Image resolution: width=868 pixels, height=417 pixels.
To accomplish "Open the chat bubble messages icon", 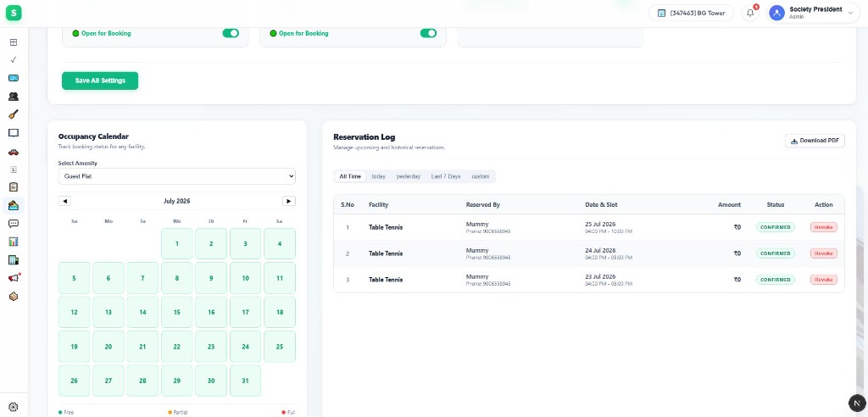I will tap(14, 224).
